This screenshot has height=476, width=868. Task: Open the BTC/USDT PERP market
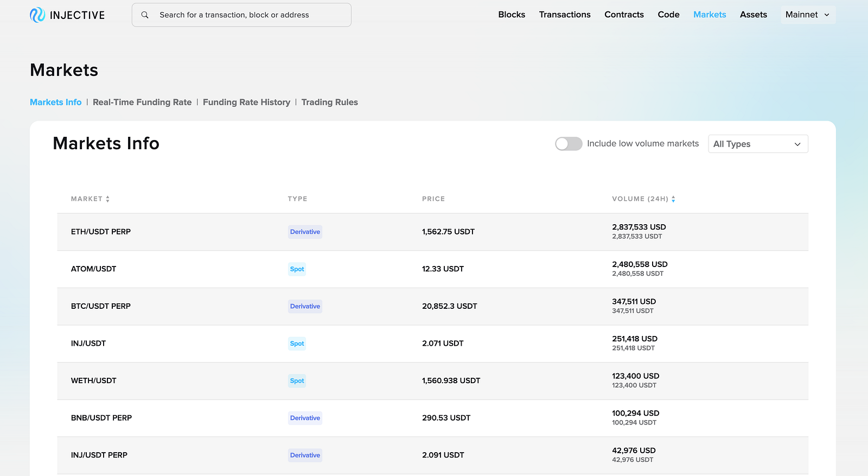pos(101,306)
